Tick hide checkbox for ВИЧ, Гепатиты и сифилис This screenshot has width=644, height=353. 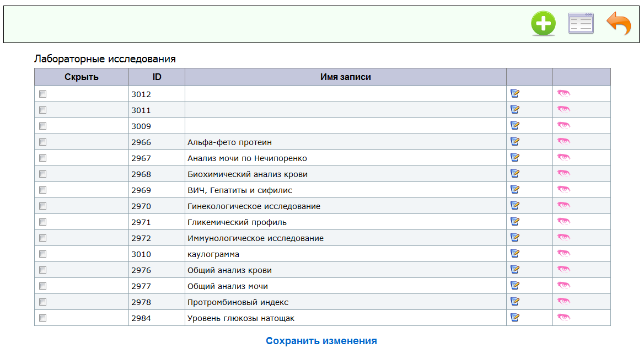click(x=43, y=190)
